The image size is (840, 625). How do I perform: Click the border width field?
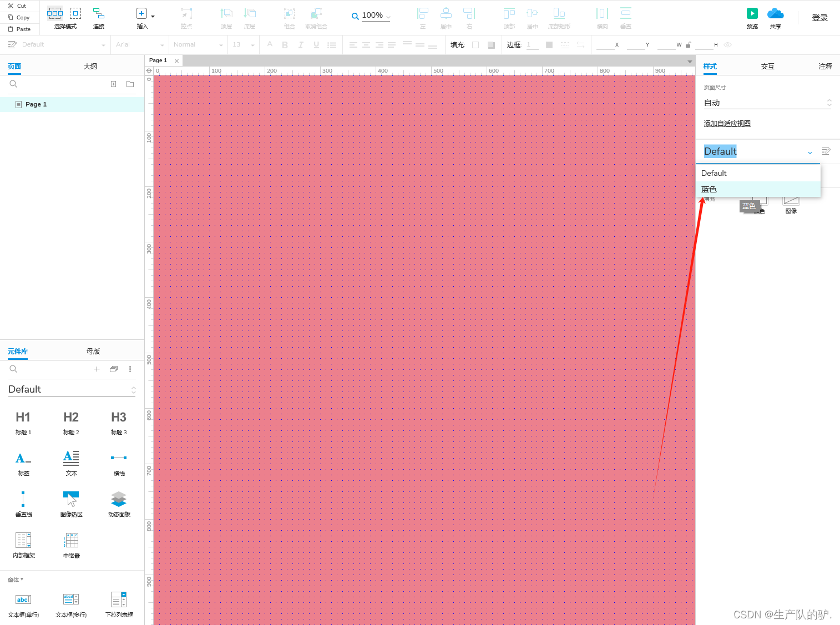532,45
